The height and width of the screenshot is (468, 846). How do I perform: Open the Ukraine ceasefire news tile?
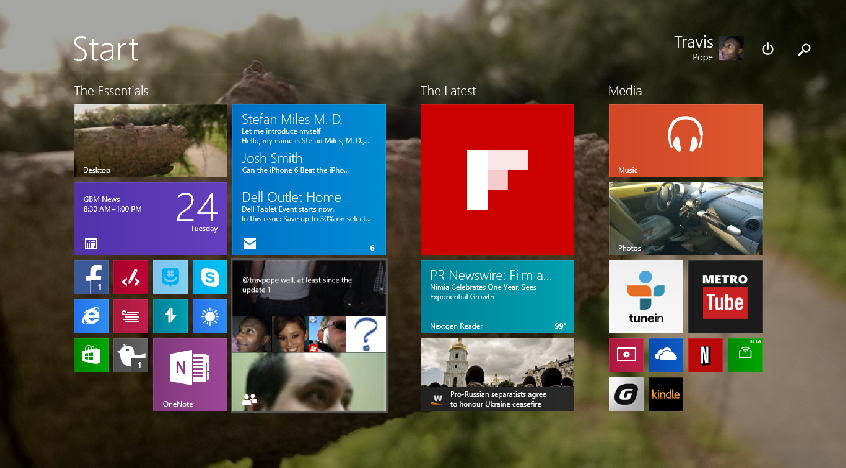[x=497, y=375]
